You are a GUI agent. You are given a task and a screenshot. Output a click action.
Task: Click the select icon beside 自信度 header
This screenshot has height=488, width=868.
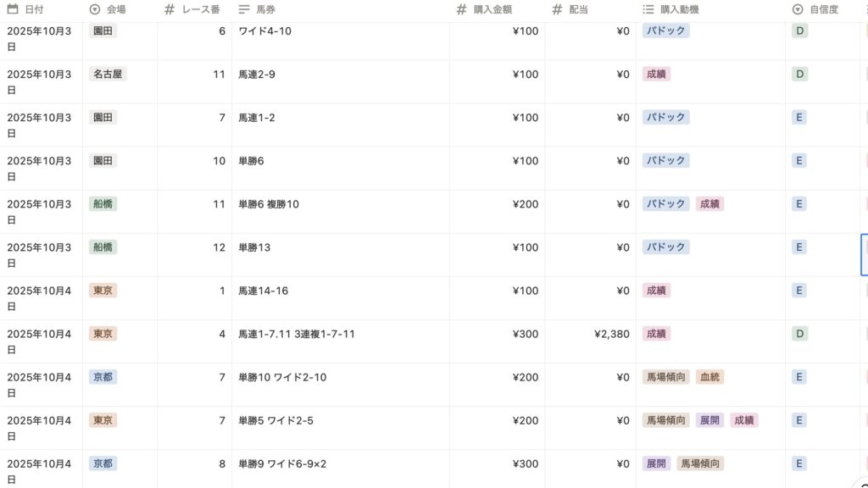(798, 9)
